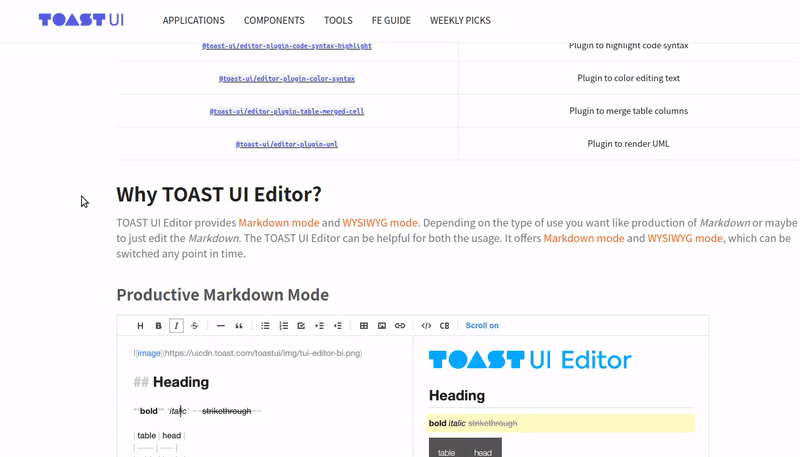Insert a table from the toolbar
Viewport: 800px width, 457px height.
(x=364, y=326)
